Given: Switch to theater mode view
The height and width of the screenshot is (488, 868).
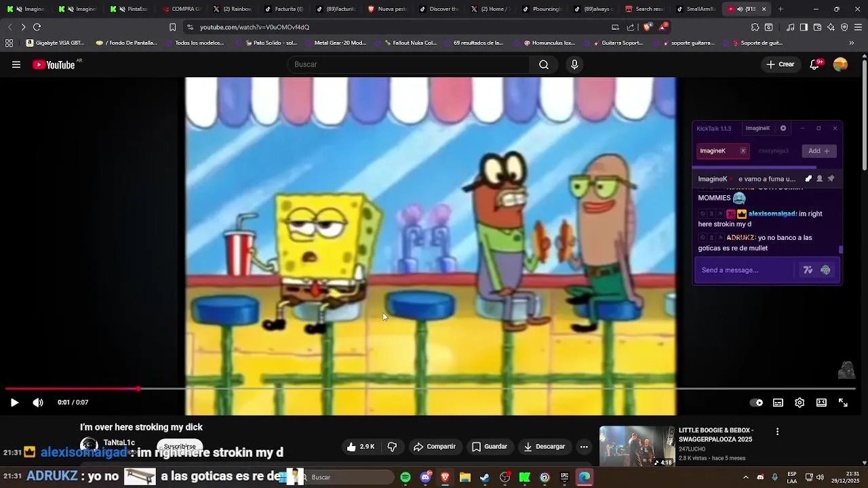Looking at the screenshot, I should pos(821,403).
